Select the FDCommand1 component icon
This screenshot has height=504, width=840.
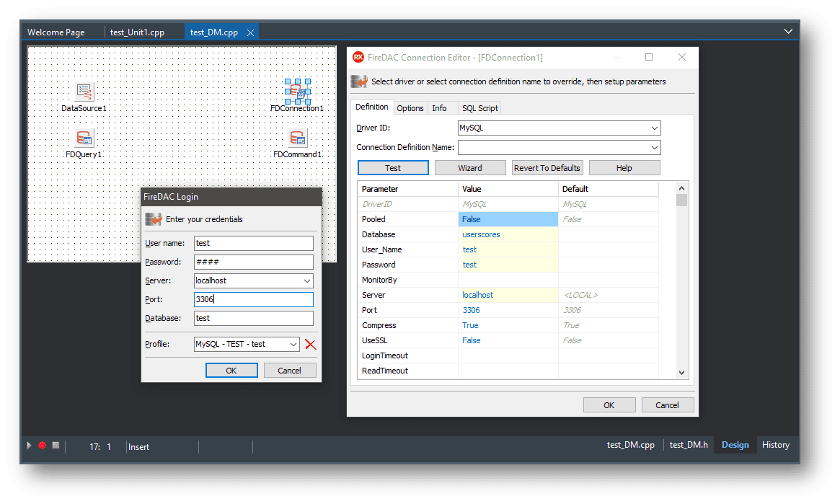pos(297,138)
